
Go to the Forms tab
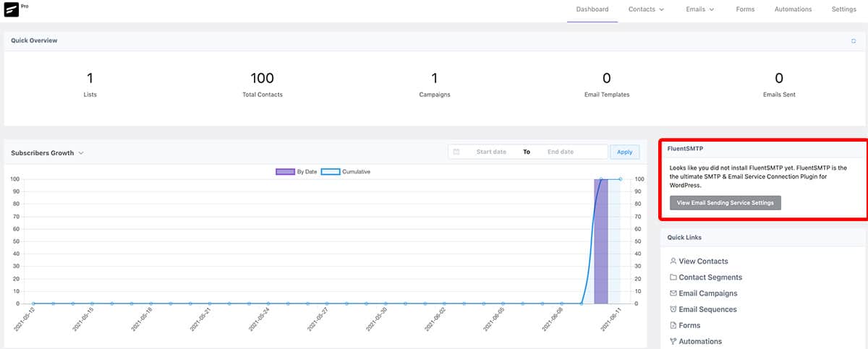[745, 9]
